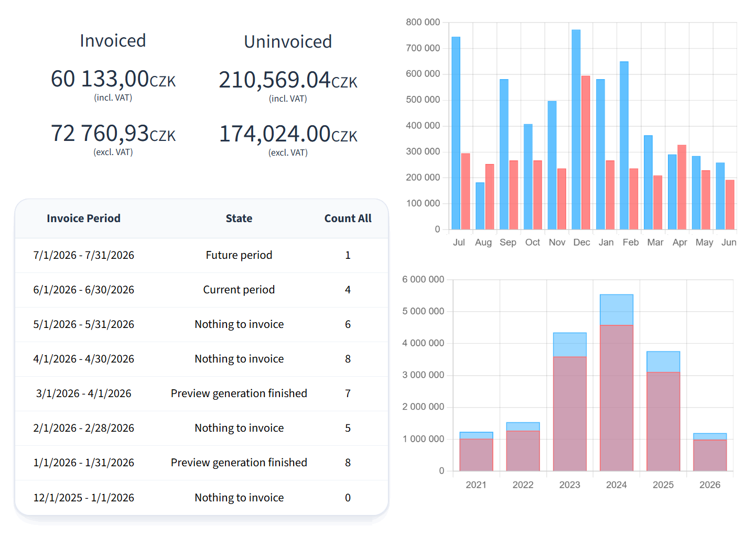Click the Dec label on the monthly axis
The height and width of the screenshot is (537, 756).
click(x=581, y=243)
